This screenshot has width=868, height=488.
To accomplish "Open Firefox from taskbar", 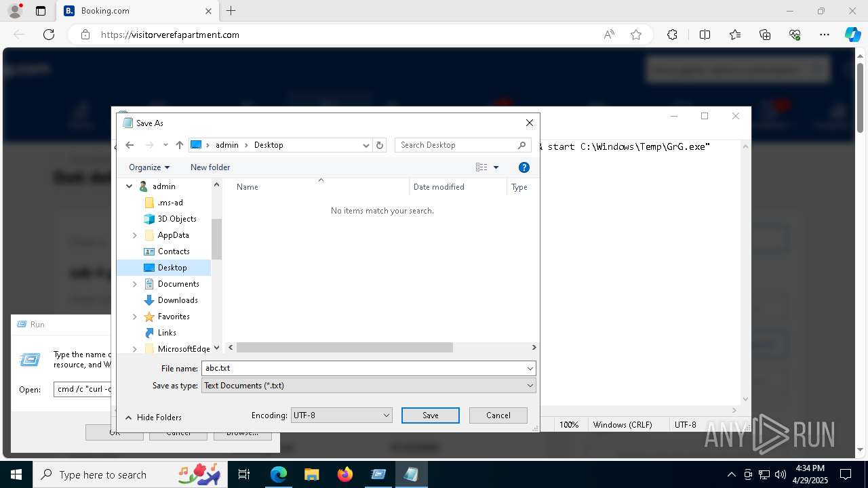I will [344, 474].
